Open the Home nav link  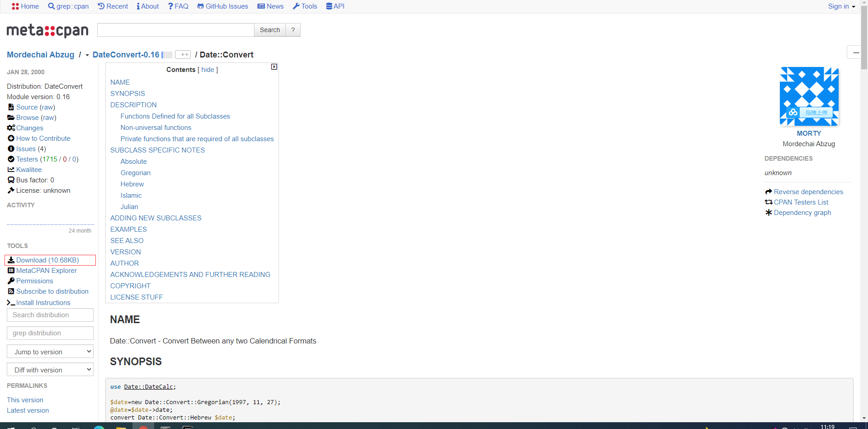[25, 6]
